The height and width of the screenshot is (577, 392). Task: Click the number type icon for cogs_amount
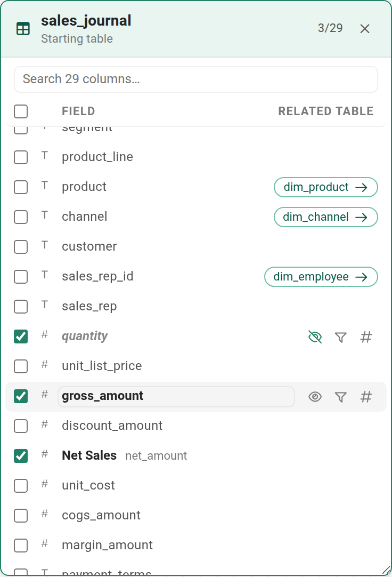(44, 514)
